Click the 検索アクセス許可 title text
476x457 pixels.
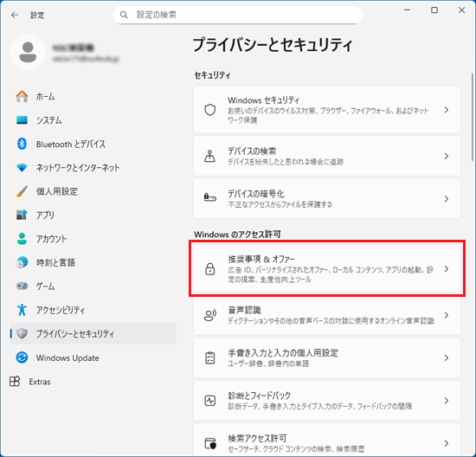[x=257, y=438]
